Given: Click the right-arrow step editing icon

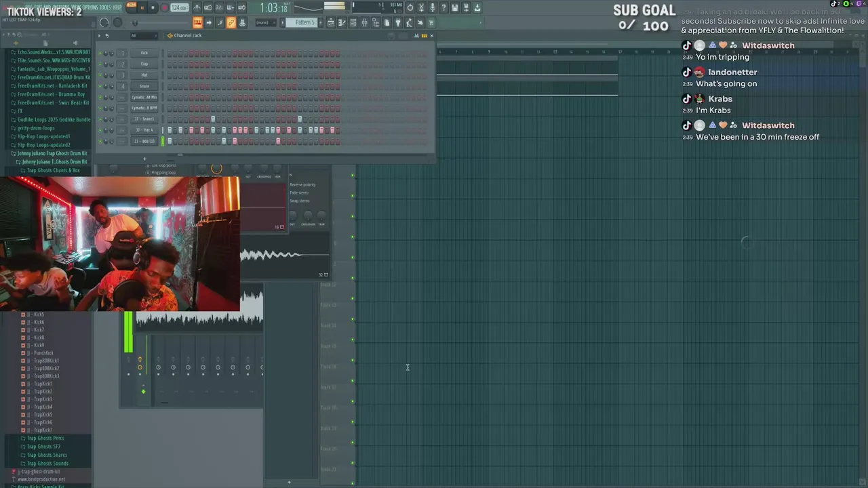Looking at the screenshot, I should (209, 22).
